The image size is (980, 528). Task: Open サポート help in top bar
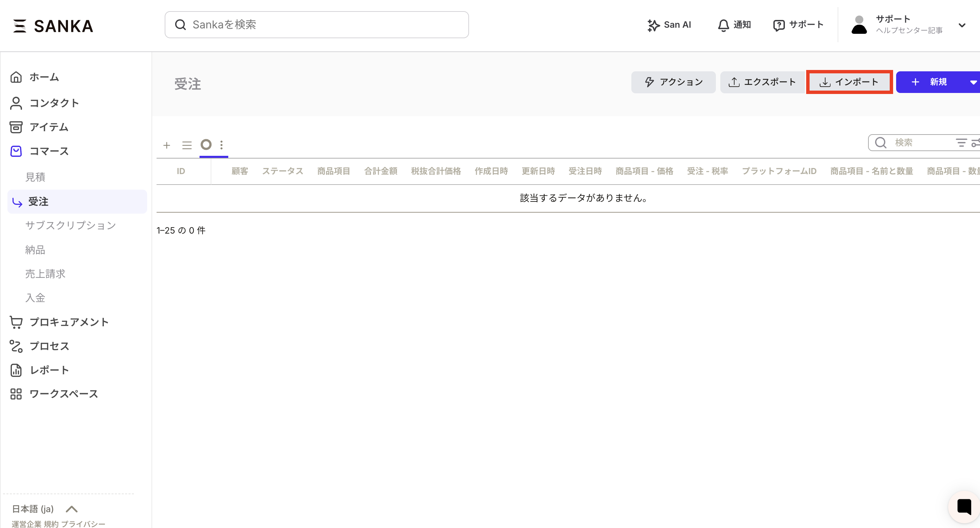pos(798,25)
